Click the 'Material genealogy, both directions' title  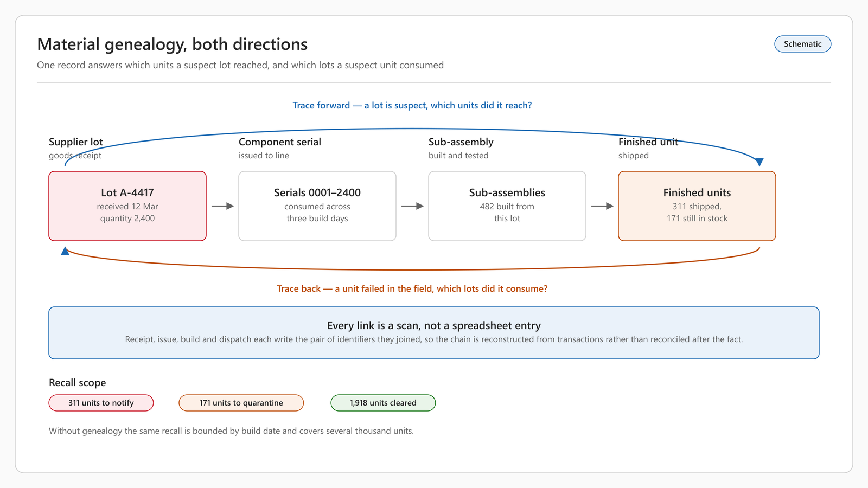(x=172, y=44)
